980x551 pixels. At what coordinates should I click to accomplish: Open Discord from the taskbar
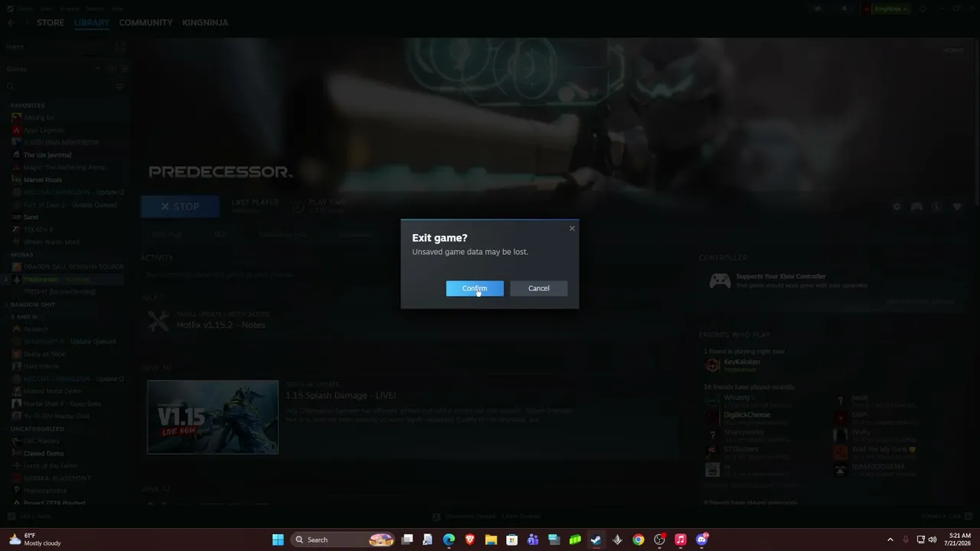701,540
